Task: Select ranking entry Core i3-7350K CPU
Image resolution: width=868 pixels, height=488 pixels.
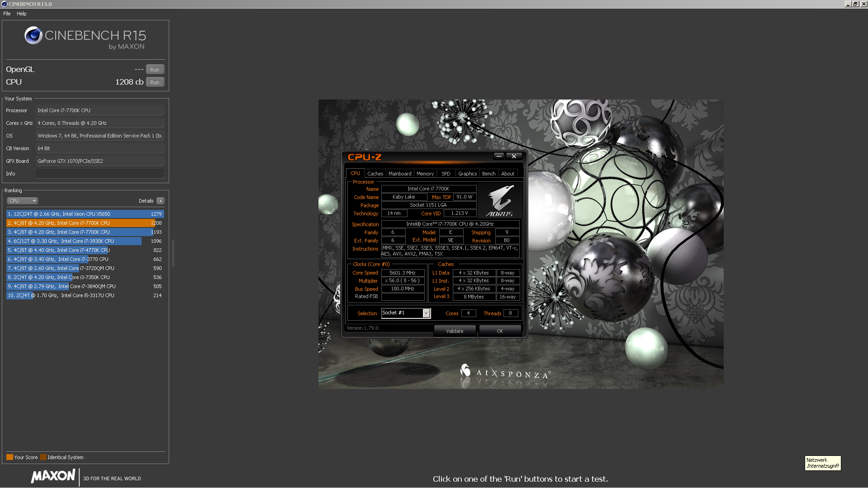Action: [x=85, y=277]
